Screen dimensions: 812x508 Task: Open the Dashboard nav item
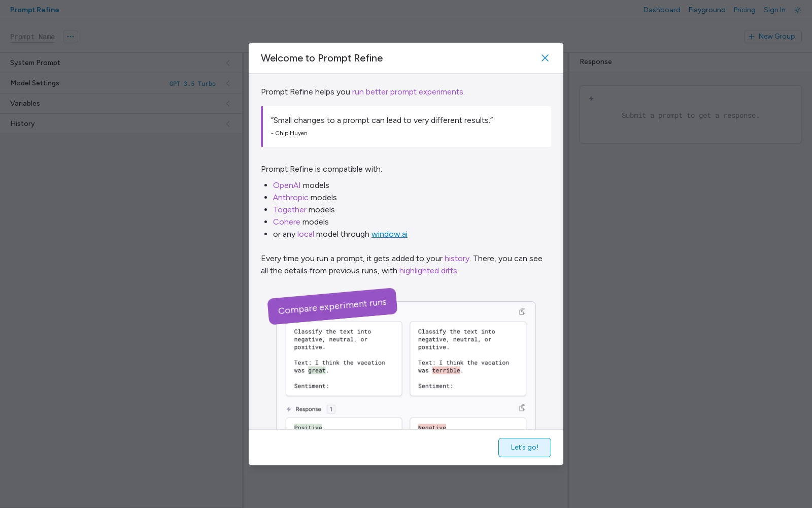point(662,10)
